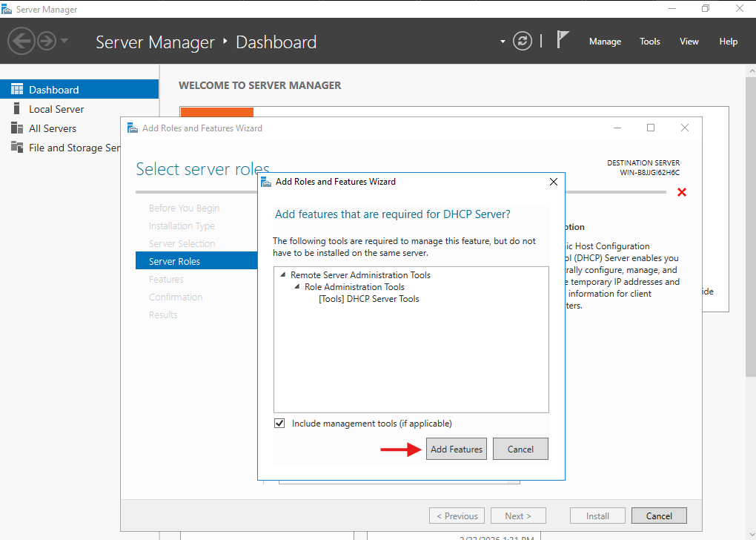Close the DHCP features dialog with X
Screen dimensions: 756x540
coord(554,182)
